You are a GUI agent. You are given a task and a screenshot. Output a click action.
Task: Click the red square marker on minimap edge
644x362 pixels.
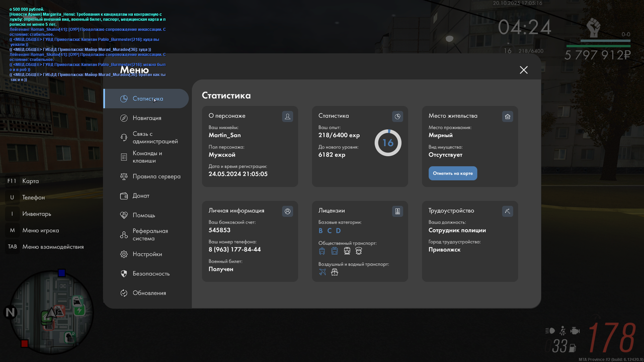click(x=24, y=343)
